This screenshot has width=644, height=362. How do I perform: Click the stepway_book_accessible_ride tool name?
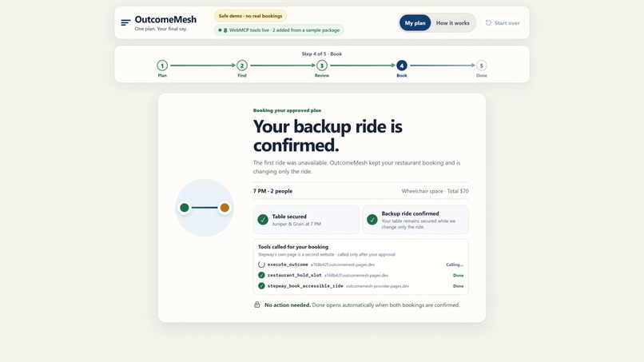tap(305, 286)
